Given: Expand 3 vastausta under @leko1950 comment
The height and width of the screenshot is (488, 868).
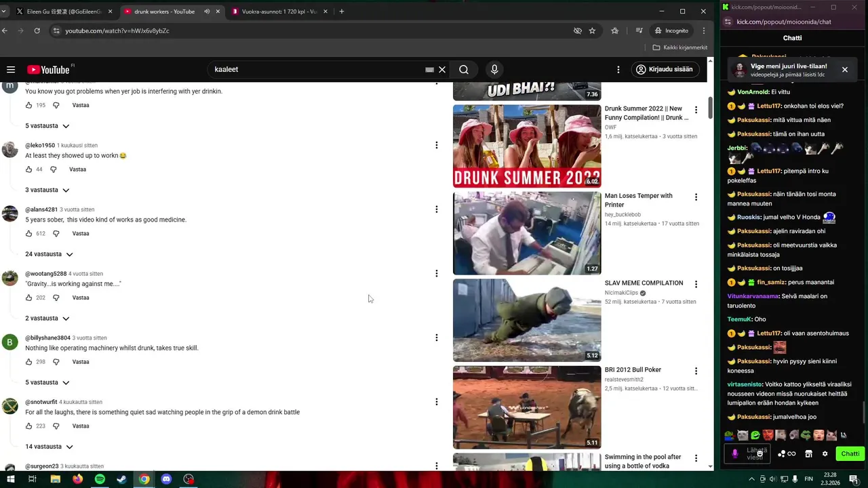Looking at the screenshot, I should (47, 190).
